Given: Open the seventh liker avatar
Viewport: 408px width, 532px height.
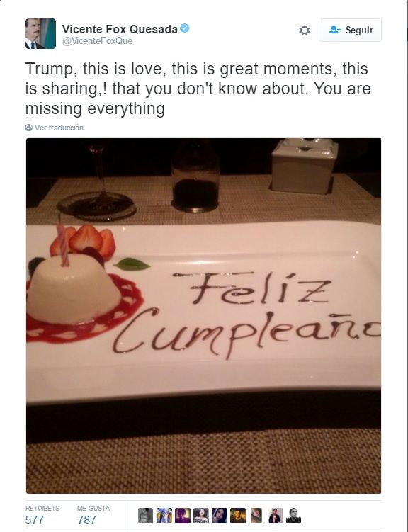Looking at the screenshot, I should pos(256,516).
